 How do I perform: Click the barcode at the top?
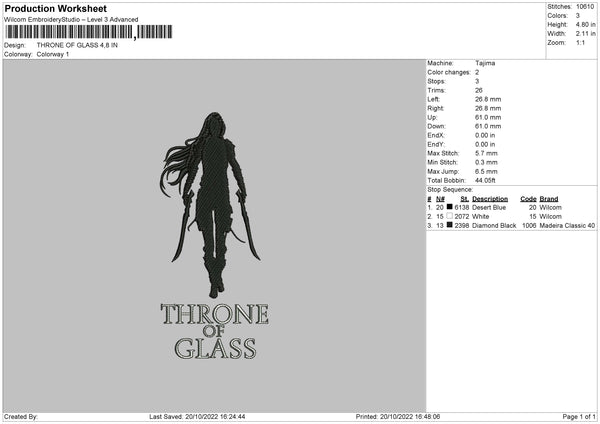point(88,32)
